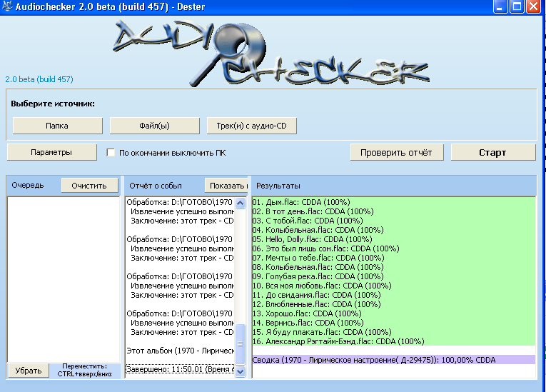546x392 pixels.
Task: Remove queue item with Убрать
Action: point(29,371)
